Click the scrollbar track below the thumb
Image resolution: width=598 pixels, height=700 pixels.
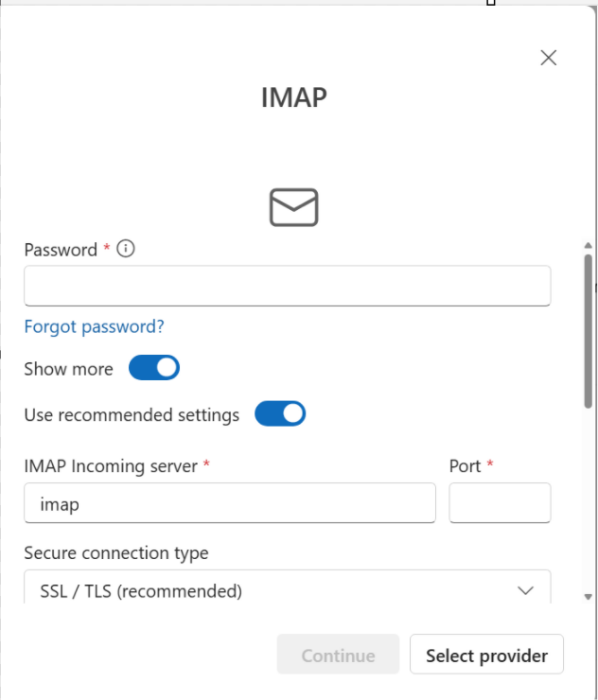[589, 500]
